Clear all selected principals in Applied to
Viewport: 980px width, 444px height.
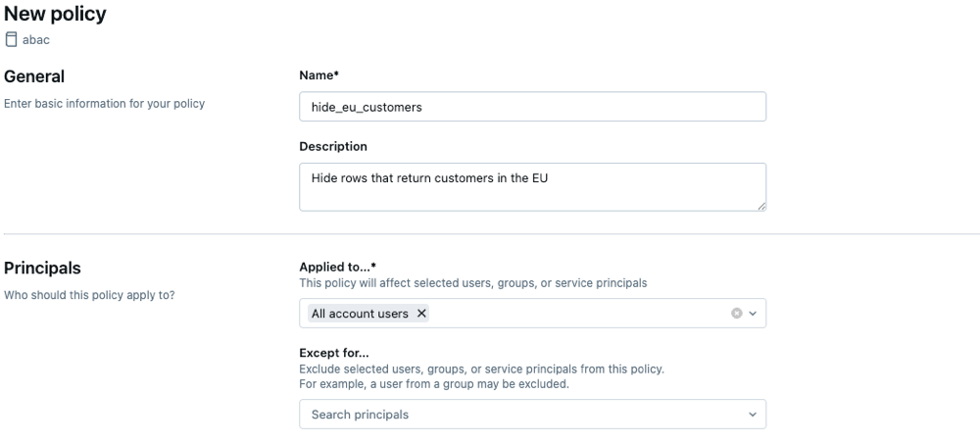[736, 314]
